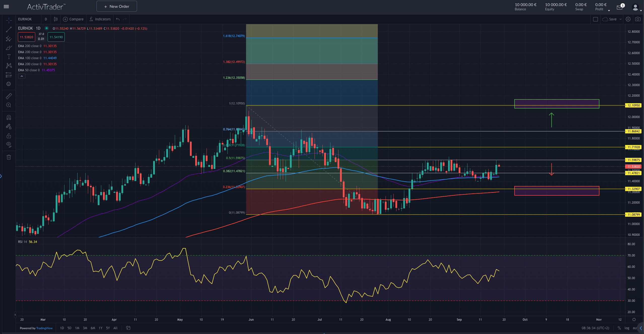Open the hamburger menu

point(6,7)
